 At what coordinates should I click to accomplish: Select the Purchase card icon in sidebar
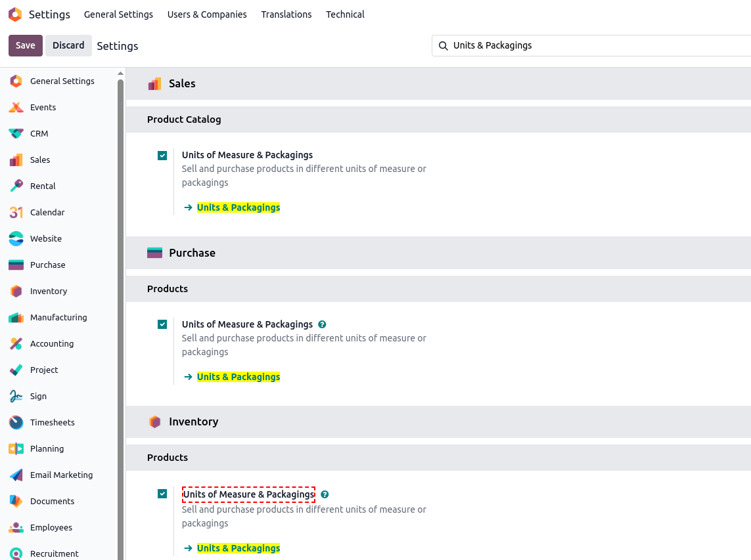point(16,265)
